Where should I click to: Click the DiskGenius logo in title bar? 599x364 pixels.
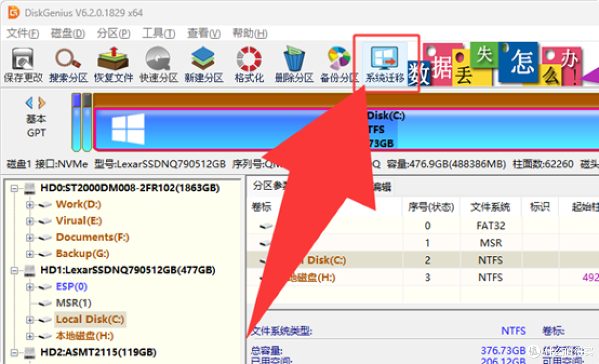(13, 13)
